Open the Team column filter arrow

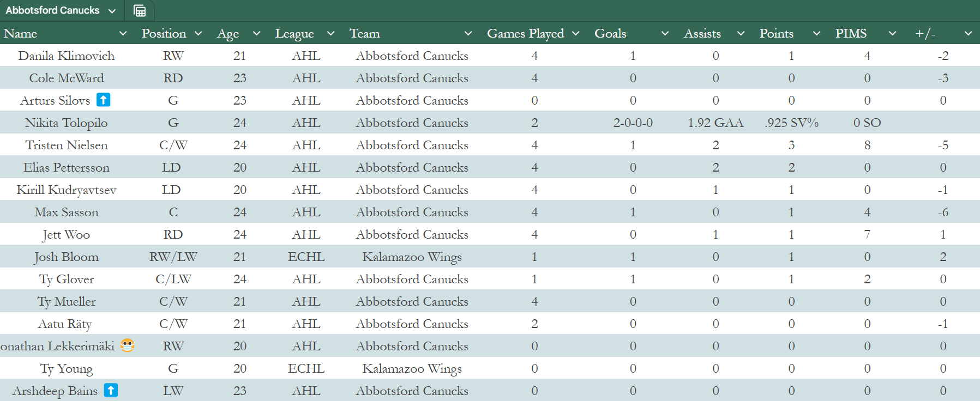point(468,34)
